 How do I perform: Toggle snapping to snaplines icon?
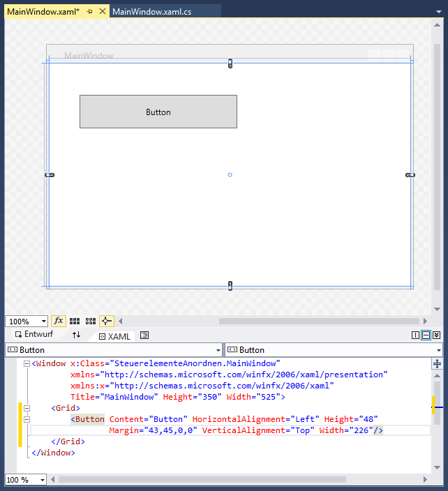coord(106,321)
